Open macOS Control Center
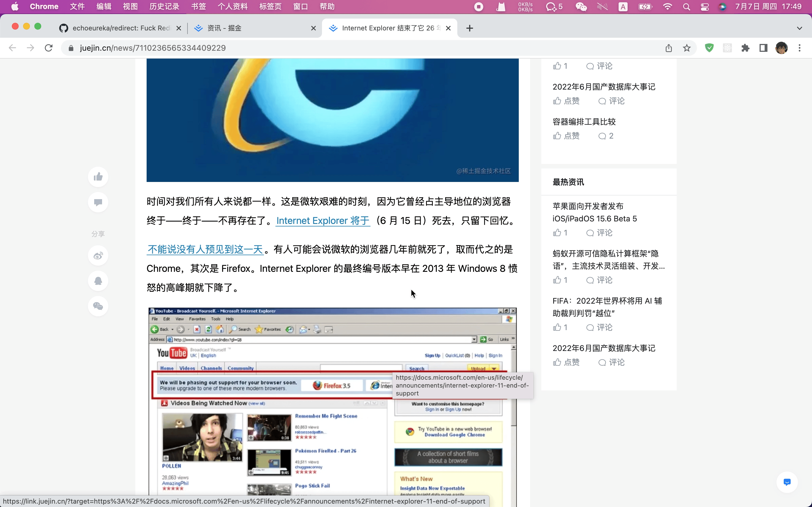 [x=705, y=7]
